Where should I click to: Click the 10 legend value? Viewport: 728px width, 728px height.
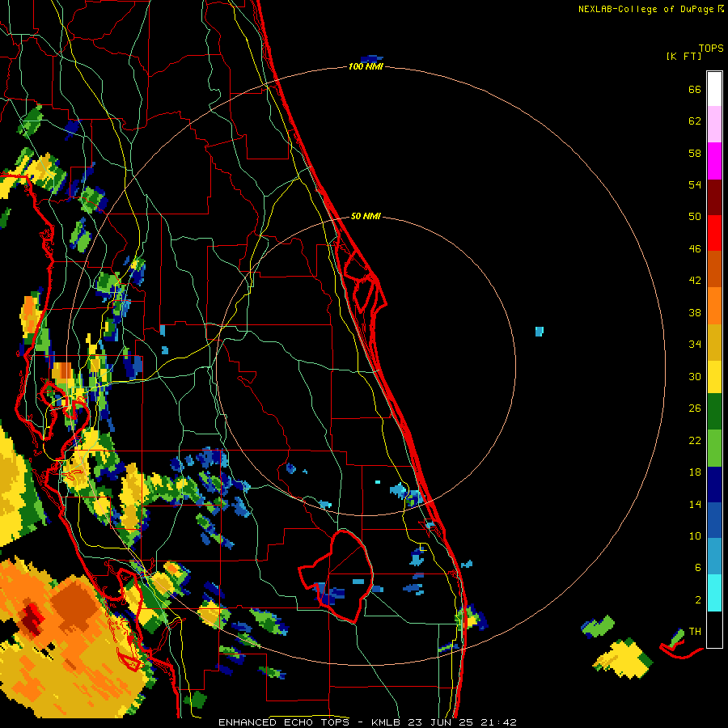[x=695, y=536]
